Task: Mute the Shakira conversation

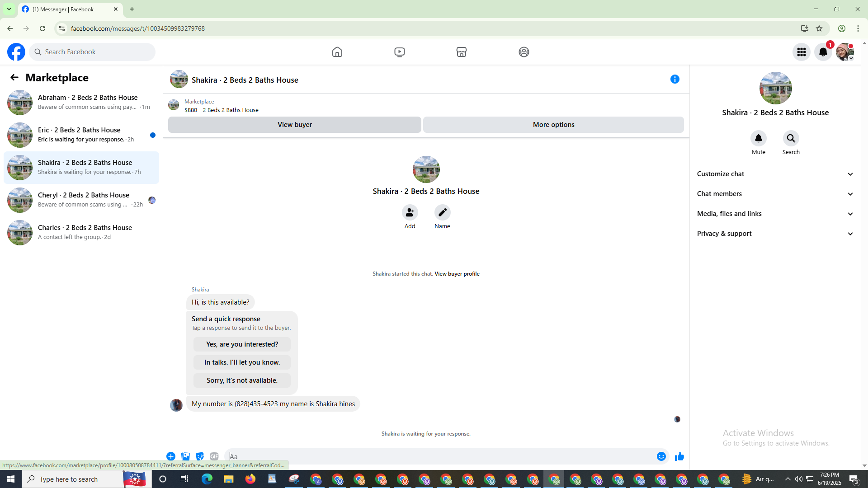Action: [x=759, y=138]
